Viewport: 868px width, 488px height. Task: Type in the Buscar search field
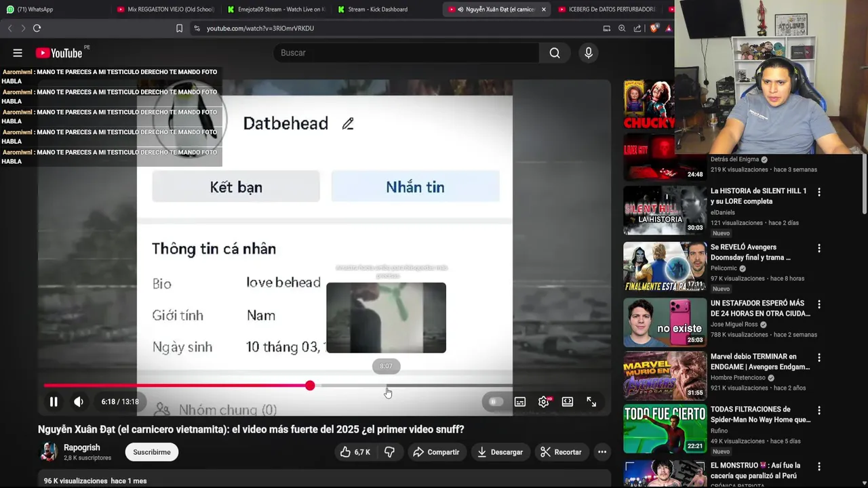(x=407, y=53)
